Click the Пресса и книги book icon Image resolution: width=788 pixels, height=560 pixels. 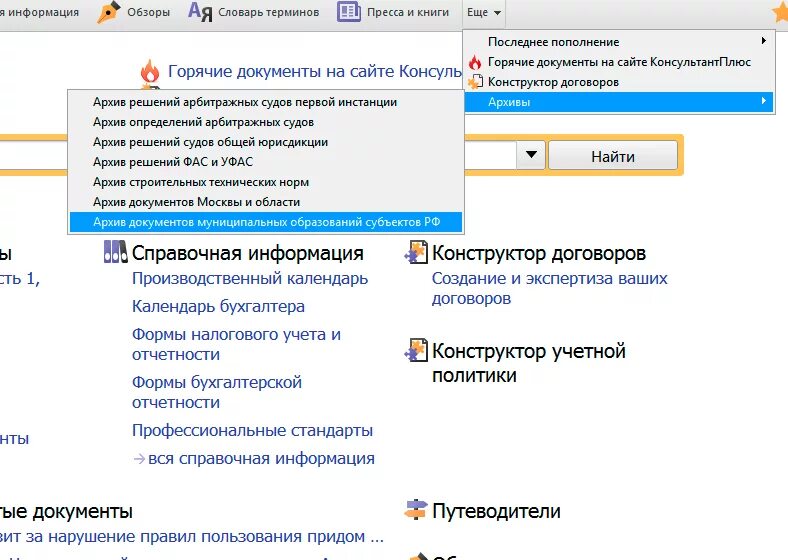coord(349,12)
